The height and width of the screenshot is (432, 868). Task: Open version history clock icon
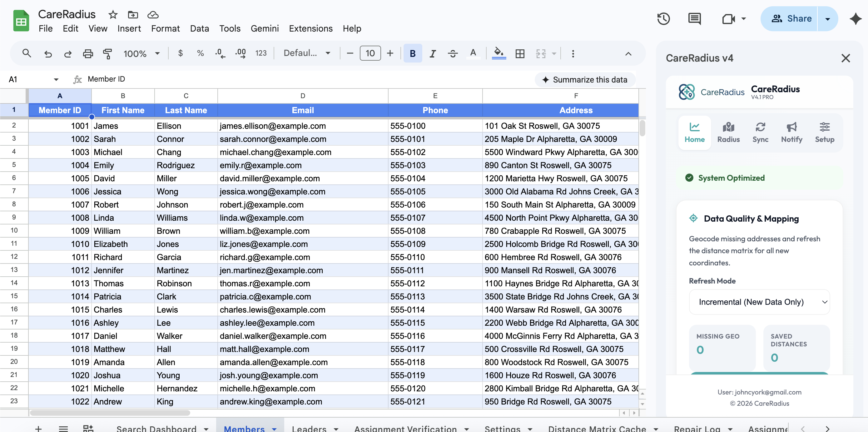click(x=663, y=18)
